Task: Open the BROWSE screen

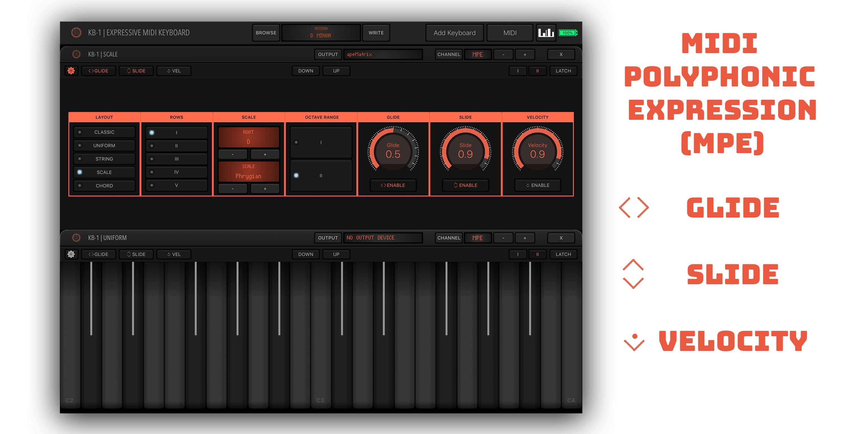Action: (266, 33)
